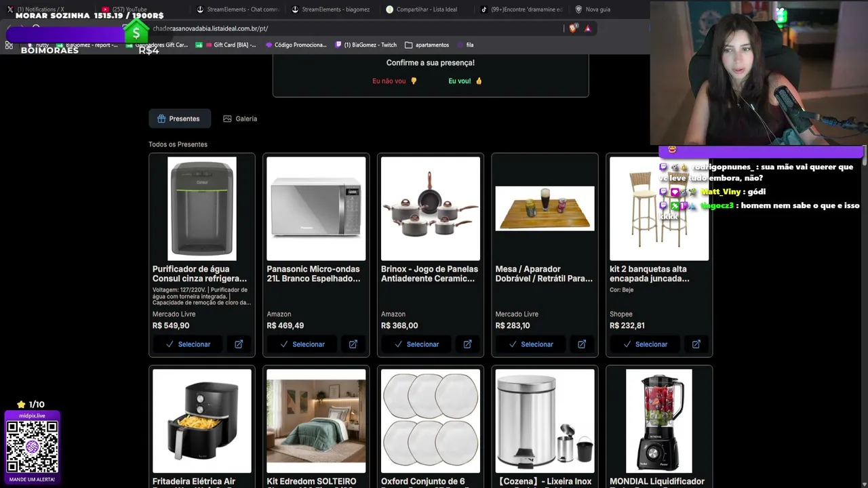Open external link for Panasonic Micro-ondas
The height and width of the screenshot is (488, 868).
(x=353, y=344)
